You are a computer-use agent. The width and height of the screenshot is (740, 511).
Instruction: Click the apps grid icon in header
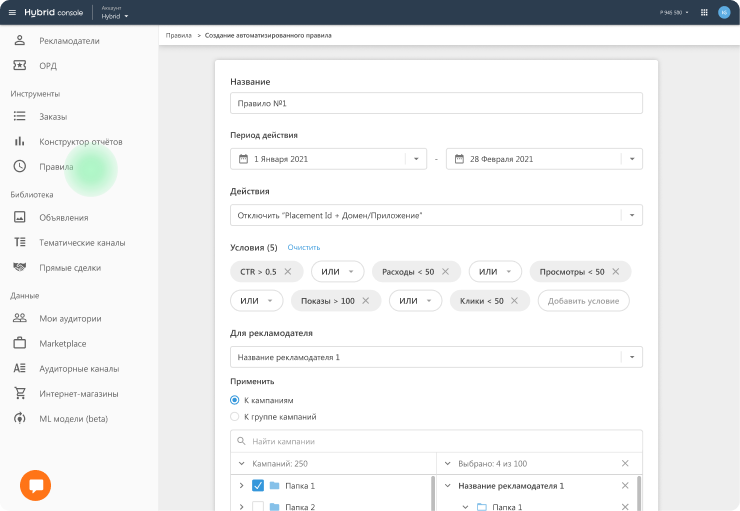pyautogui.click(x=704, y=13)
